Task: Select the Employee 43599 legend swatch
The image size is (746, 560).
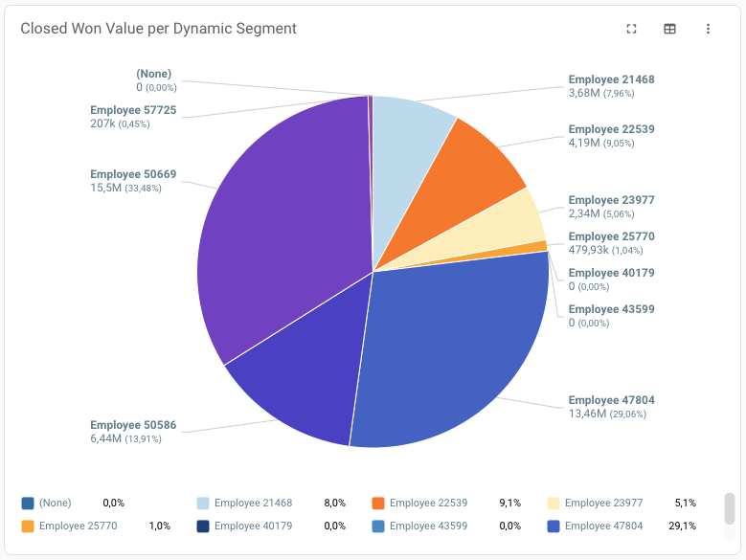Action: point(378,526)
